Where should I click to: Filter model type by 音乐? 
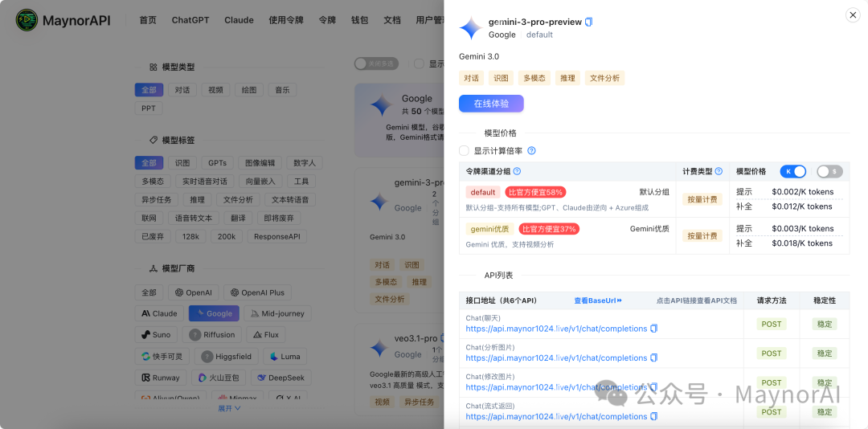pyautogui.click(x=282, y=90)
